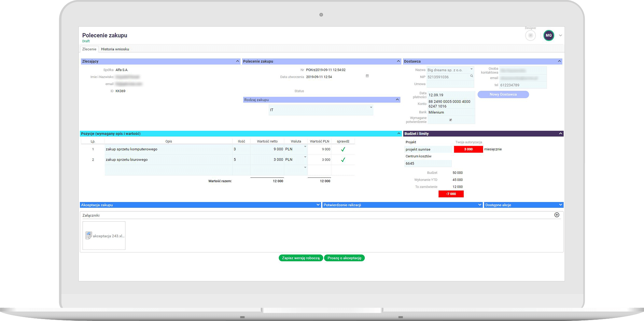The width and height of the screenshot is (644, 321).
Task: Click the calendar icon beside creation date
Action: [x=367, y=76]
